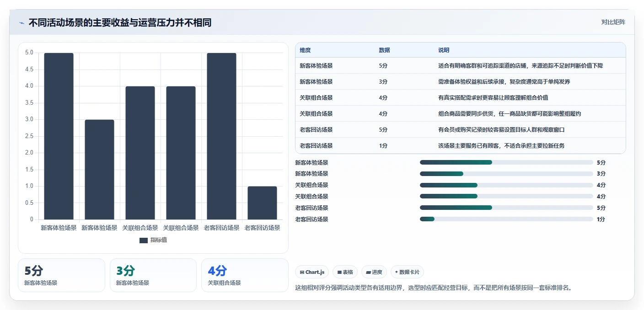Click the 3分 value beside the progress bars
Viewport: 644px width, 310px height.
pos(601,174)
